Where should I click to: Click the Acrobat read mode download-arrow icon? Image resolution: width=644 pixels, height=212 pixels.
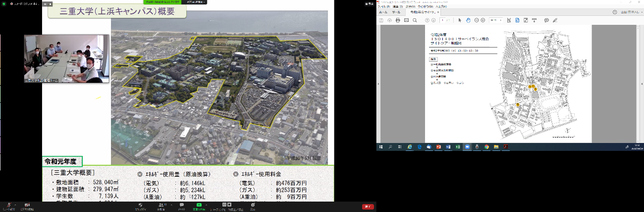[x=534, y=20]
